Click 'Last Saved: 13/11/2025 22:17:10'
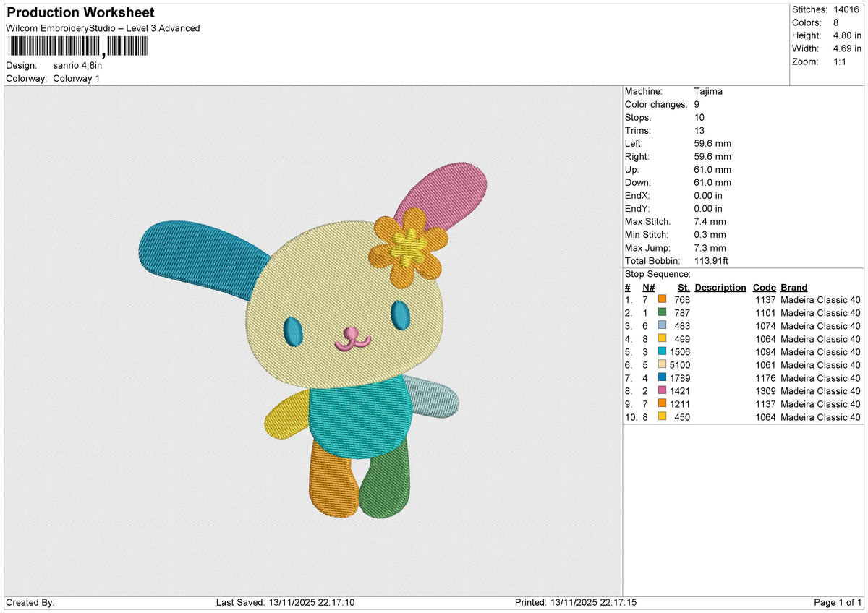Screen dimensions: 868x613 click(x=285, y=603)
